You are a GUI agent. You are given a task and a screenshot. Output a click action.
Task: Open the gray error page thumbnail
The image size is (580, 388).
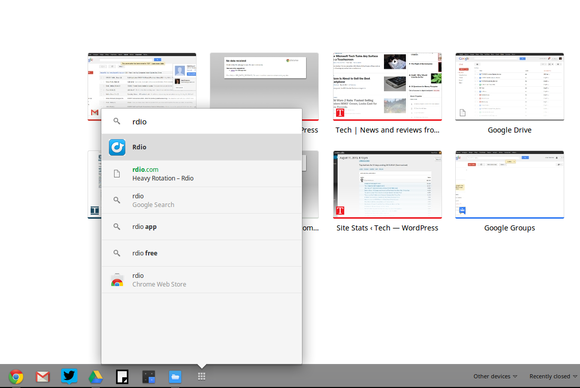pos(264,80)
